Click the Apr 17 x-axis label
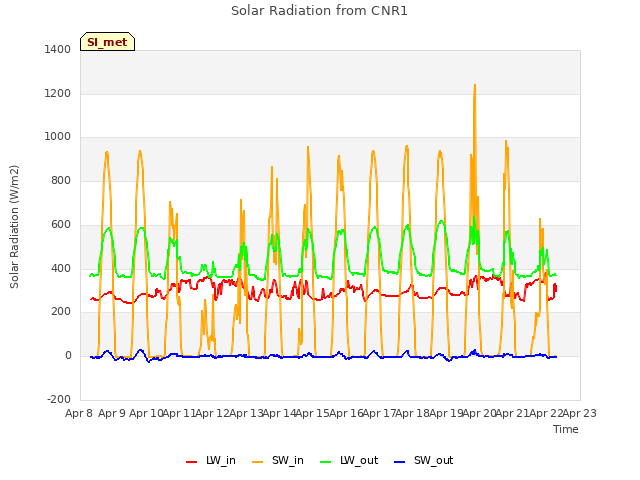This screenshot has width=640, height=480. 380,413
